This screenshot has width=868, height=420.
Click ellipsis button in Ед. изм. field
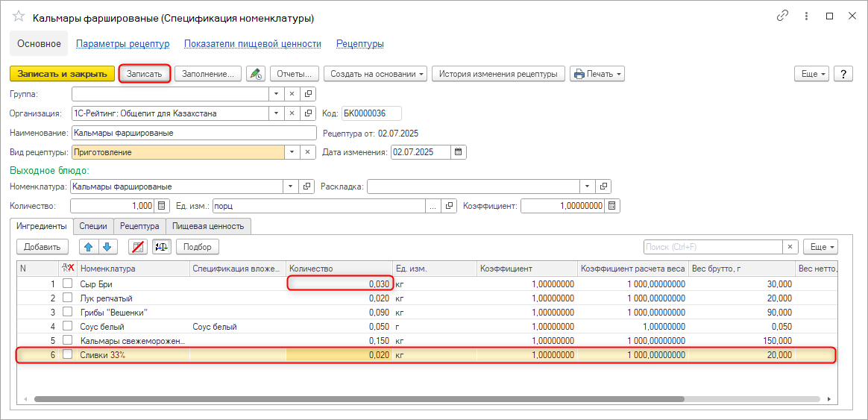(x=433, y=206)
